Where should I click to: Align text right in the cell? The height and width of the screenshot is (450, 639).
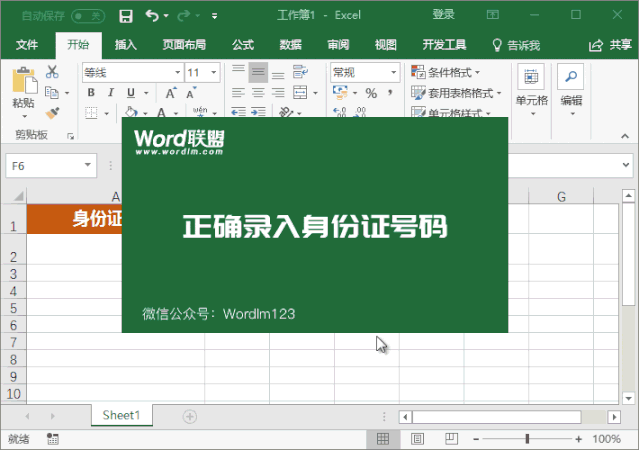tap(278, 93)
